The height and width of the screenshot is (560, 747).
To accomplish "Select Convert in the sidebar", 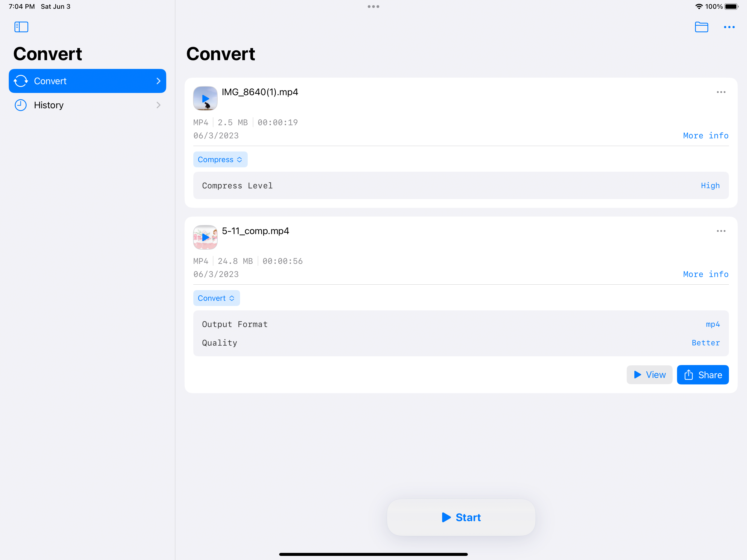I will point(87,81).
